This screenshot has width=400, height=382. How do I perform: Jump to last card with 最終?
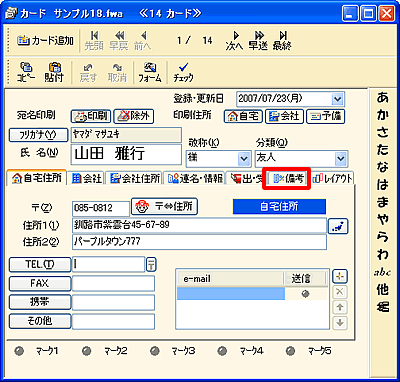click(x=282, y=41)
